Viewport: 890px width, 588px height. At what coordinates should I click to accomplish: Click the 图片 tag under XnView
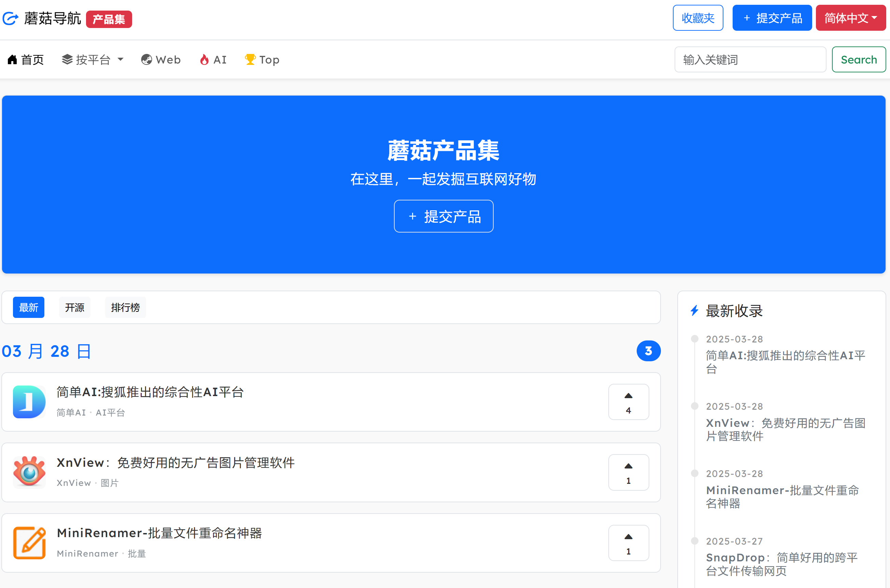[x=110, y=483]
